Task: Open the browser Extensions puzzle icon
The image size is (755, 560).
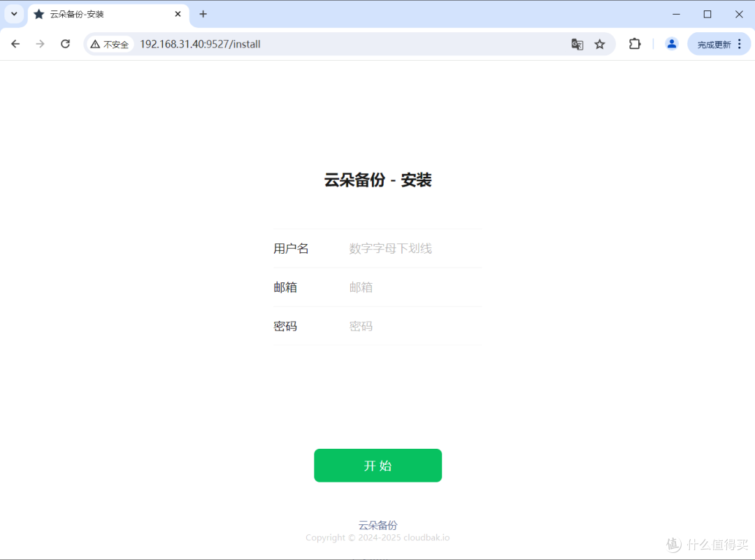Action: point(634,43)
